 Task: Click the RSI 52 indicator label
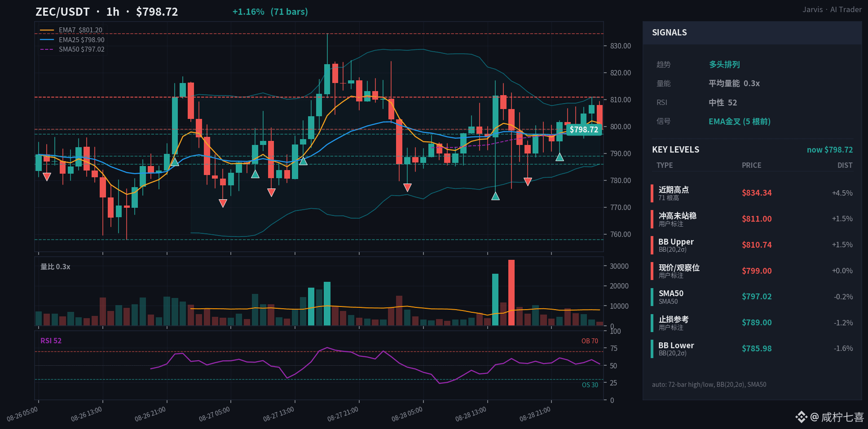[51, 341]
